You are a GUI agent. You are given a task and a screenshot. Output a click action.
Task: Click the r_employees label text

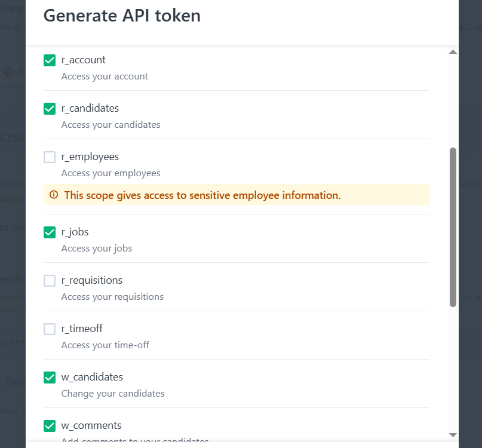pos(90,157)
